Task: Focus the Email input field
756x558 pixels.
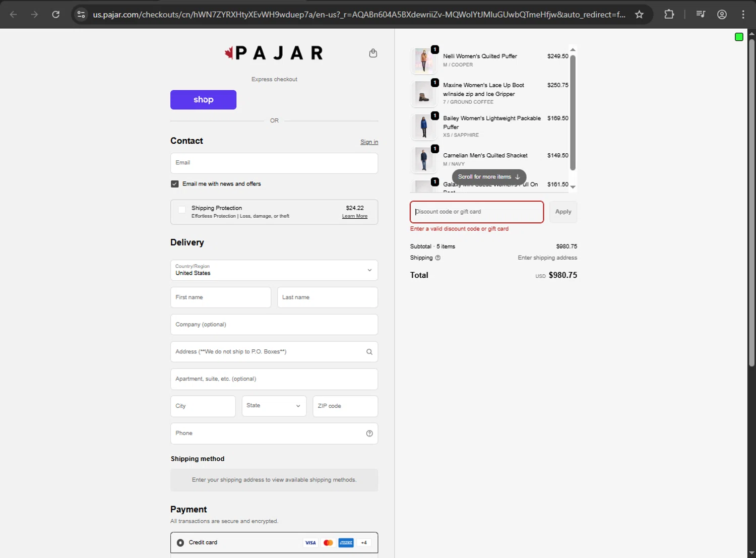Action: pos(274,163)
